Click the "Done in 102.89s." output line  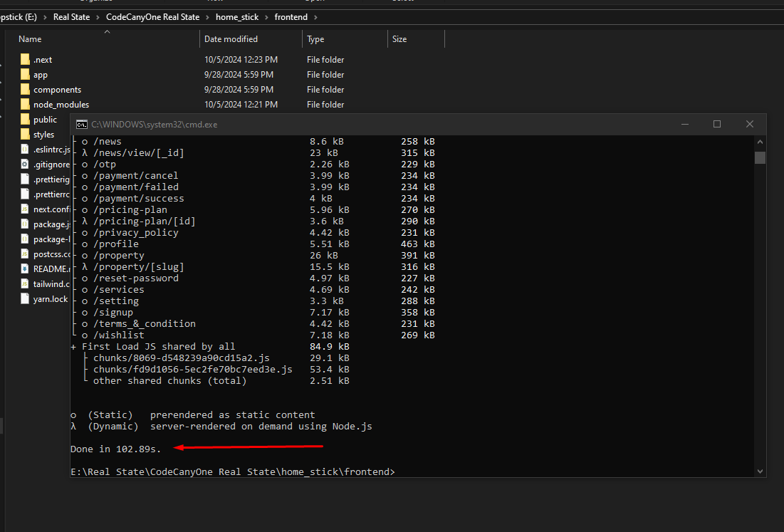[115, 449]
